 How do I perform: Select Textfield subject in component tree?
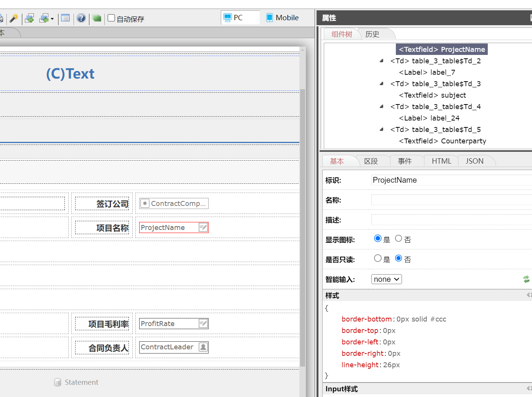pos(432,95)
